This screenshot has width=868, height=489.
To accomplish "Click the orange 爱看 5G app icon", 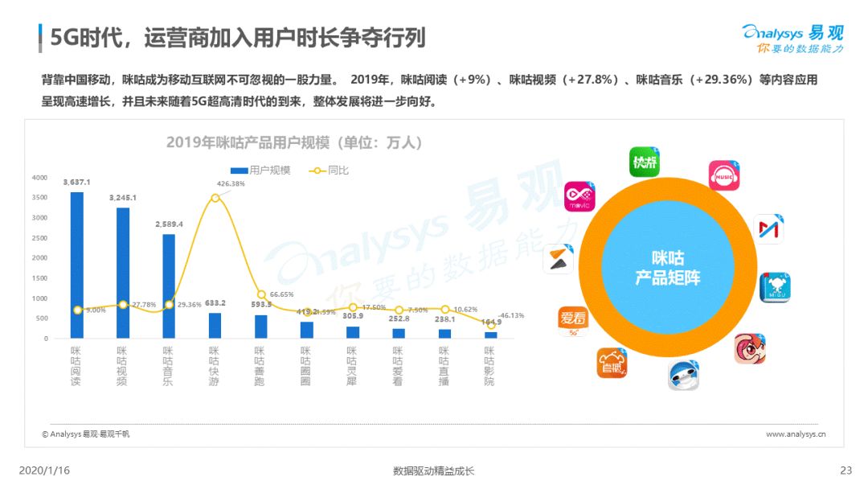I will point(573,321).
